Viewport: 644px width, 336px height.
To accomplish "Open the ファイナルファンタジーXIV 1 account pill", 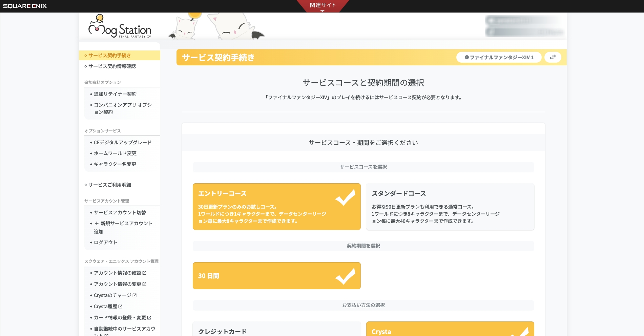I will pyautogui.click(x=499, y=57).
